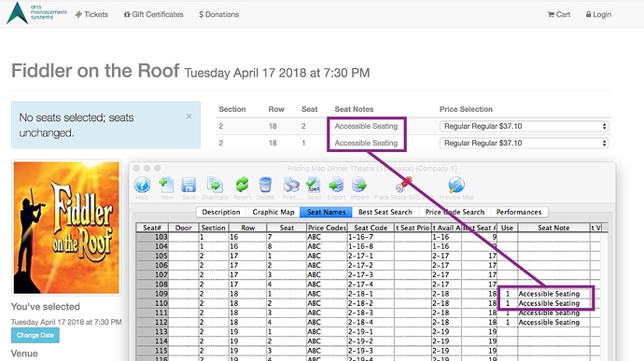This screenshot has width=644, height=361.
Task: Click seat code cell 1-16-7
Action: 371,237
